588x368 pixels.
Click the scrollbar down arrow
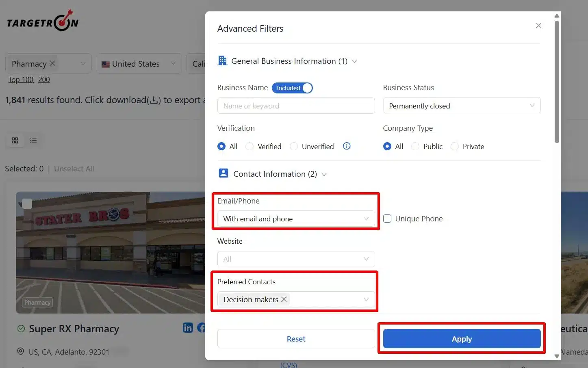(x=557, y=356)
